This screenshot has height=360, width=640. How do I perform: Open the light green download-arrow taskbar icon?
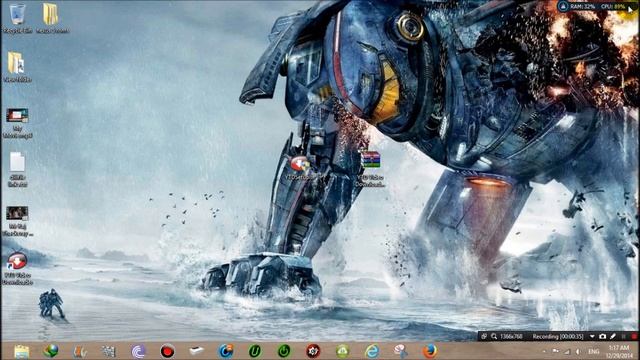(342, 351)
